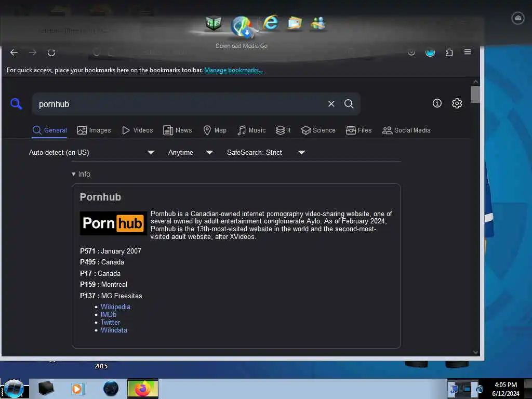
Task: Click the toolbox circle icon at top right
Action: [518, 18]
